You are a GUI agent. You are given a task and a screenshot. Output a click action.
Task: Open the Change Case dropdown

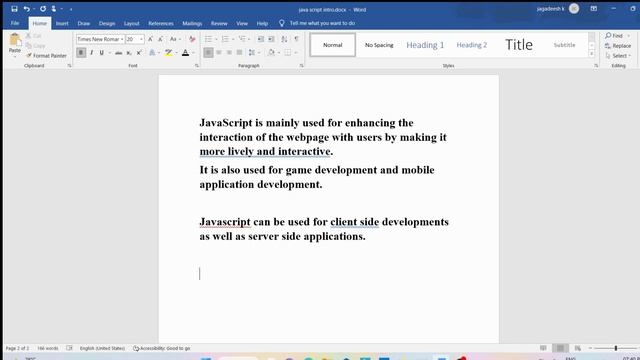[175, 39]
